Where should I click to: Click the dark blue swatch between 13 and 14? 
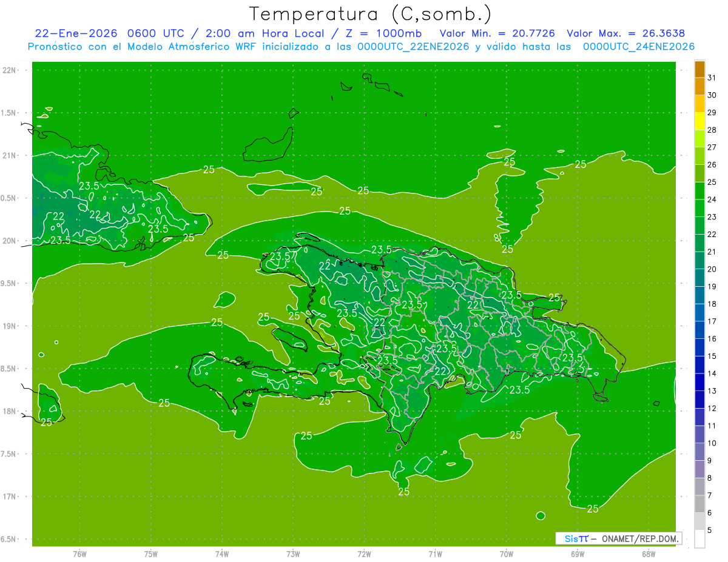(x=699, y=382)
